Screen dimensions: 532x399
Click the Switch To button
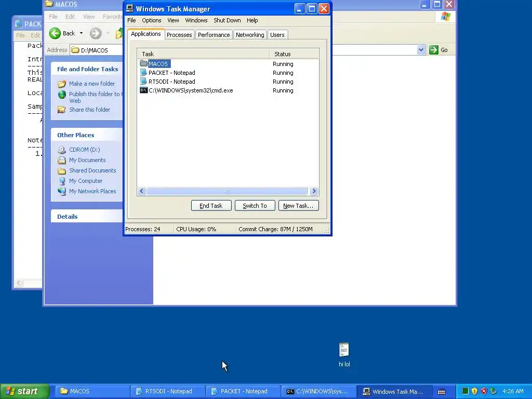(x=255, y=206)
